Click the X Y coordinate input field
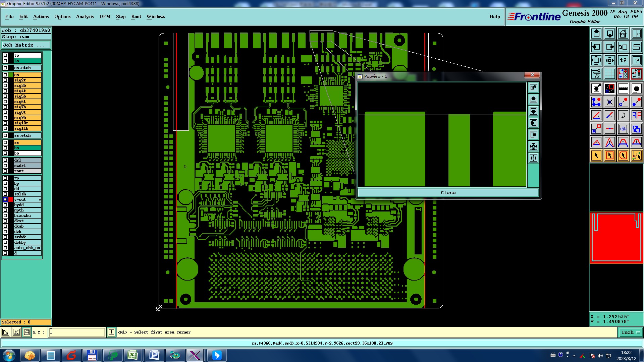This screenshot has width=644, height=362. [x=77, y=332]
